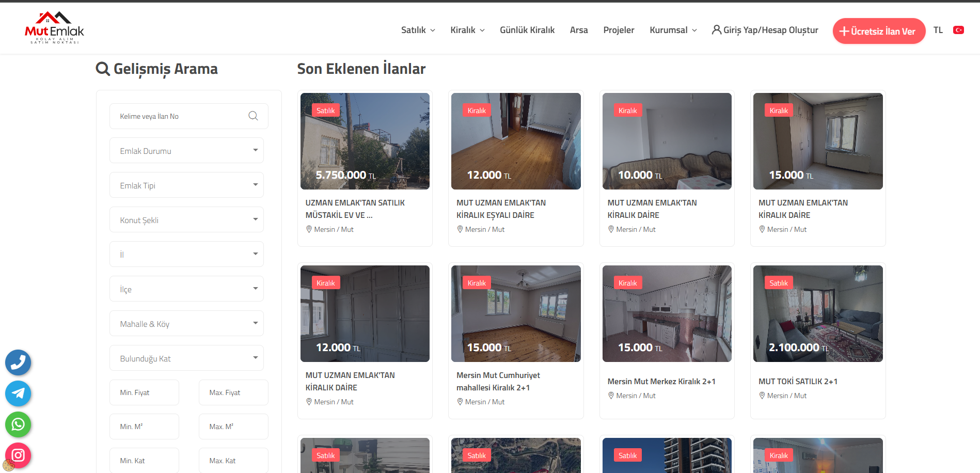Expand the Emlak Durumu dropdown
Image resolution: width=980 pixels, height=473 pixels.
click(186, 151)
